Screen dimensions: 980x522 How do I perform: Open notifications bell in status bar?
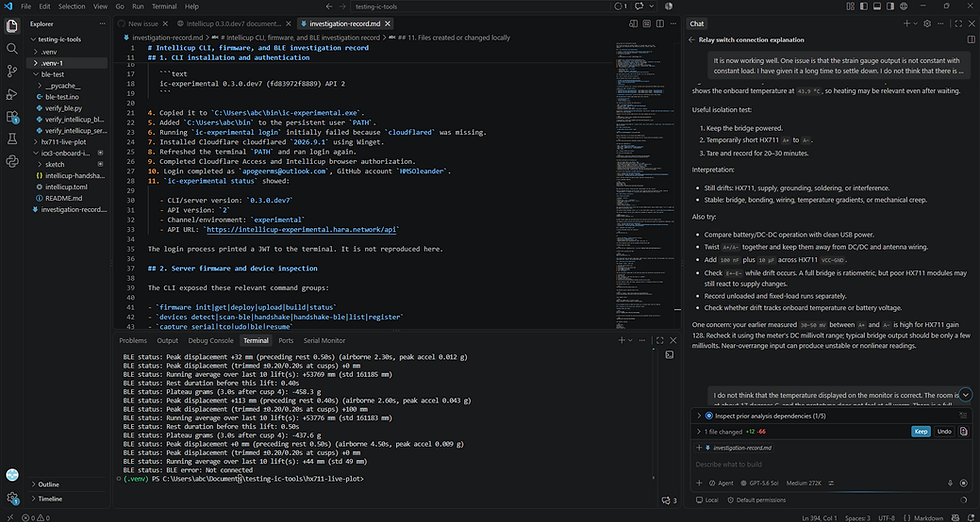[971, 518]
